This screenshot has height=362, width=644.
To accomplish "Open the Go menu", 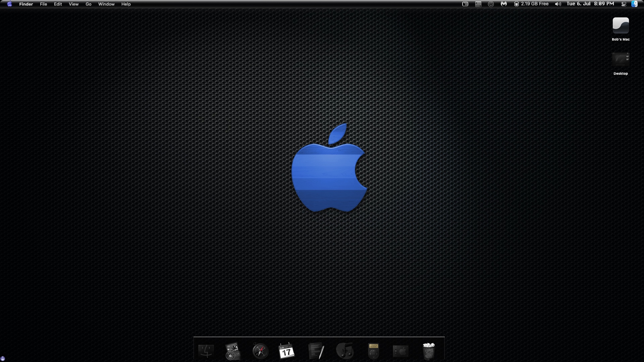I will coord(88,4).
